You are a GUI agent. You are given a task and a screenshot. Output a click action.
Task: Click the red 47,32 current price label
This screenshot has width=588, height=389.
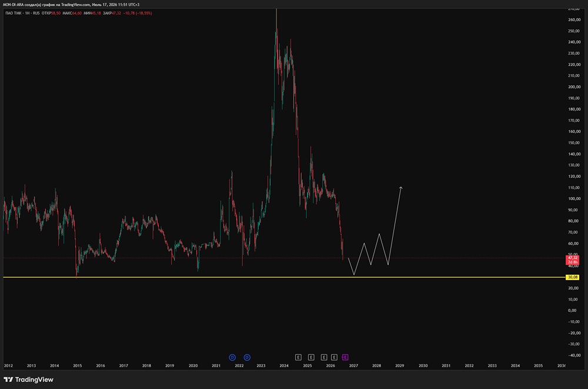[572, 260]
